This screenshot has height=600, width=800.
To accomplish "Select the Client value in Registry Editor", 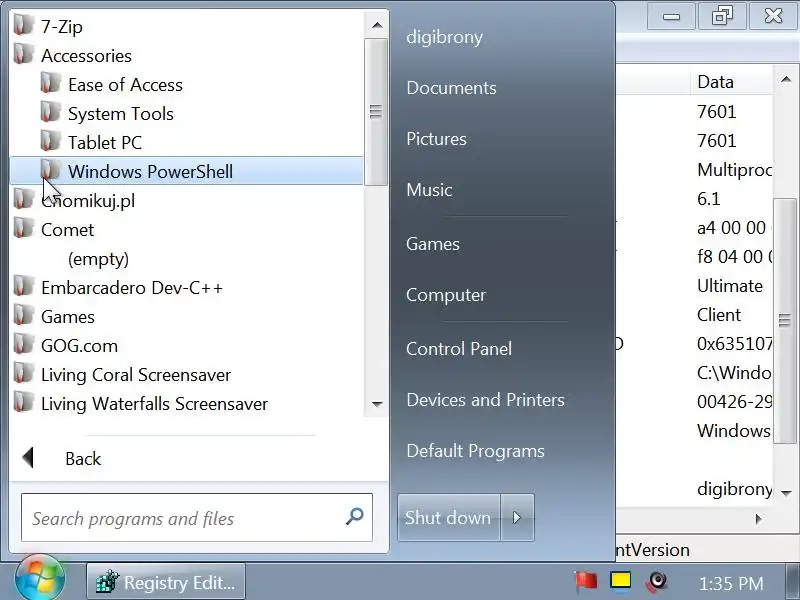I will click(x=718, y=315).
